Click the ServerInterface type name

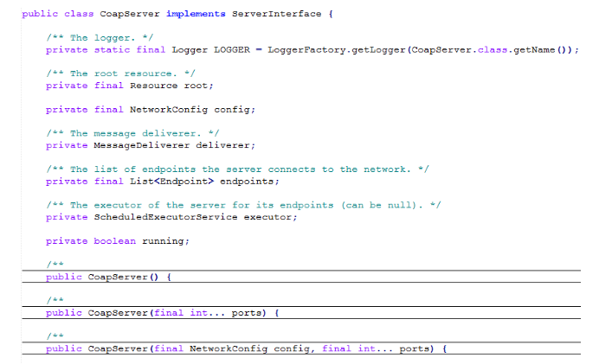pyautogui.click(x=277, y=14)
